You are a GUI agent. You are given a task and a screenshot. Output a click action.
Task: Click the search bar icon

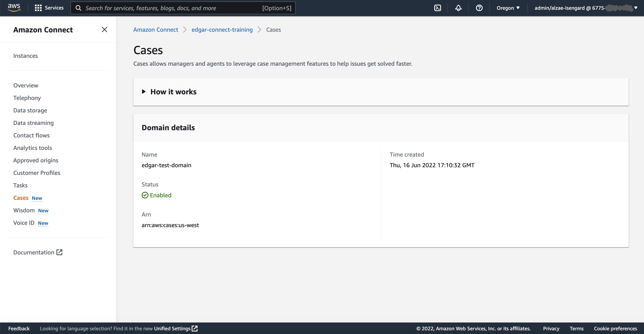(x=79, y=8)
